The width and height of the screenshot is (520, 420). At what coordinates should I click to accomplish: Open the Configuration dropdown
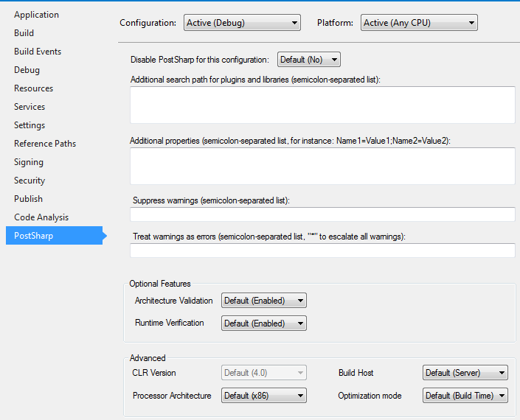coord(242,23)
